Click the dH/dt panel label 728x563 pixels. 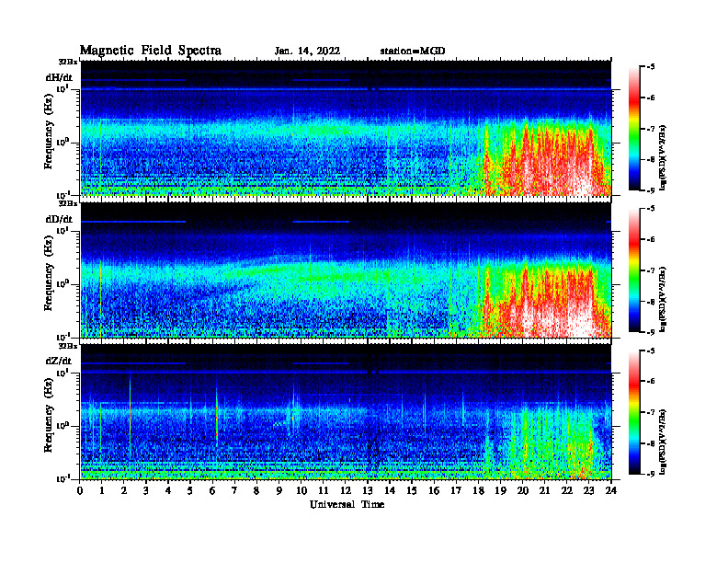coord(59,78)
